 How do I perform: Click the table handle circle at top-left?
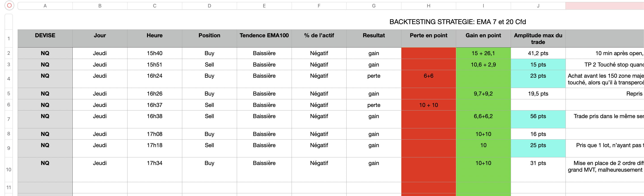[x=9, y=6]
